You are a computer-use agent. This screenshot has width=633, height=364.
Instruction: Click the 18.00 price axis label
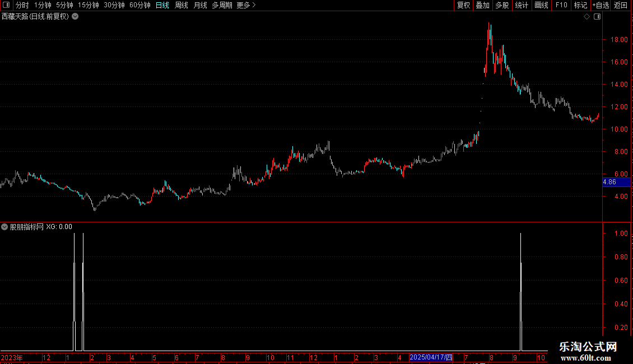(619, 40)
